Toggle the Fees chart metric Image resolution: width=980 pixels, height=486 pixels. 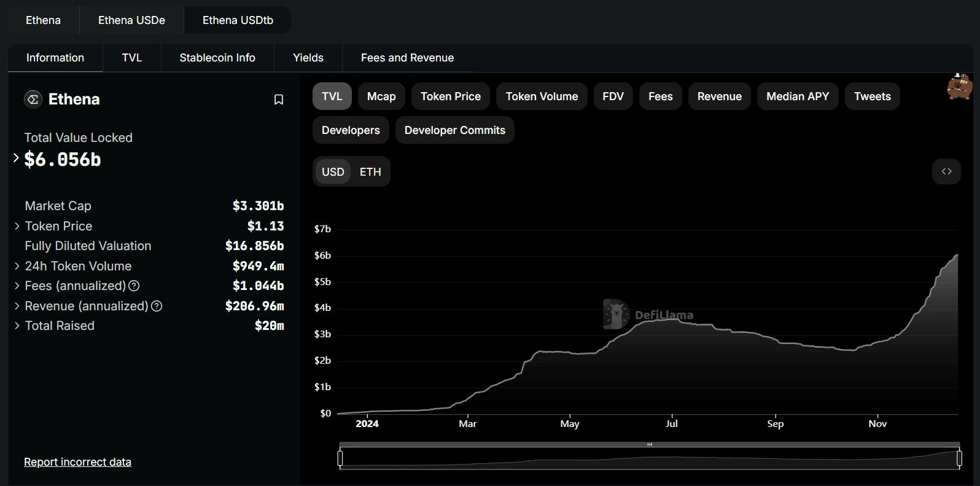[661, 96]
